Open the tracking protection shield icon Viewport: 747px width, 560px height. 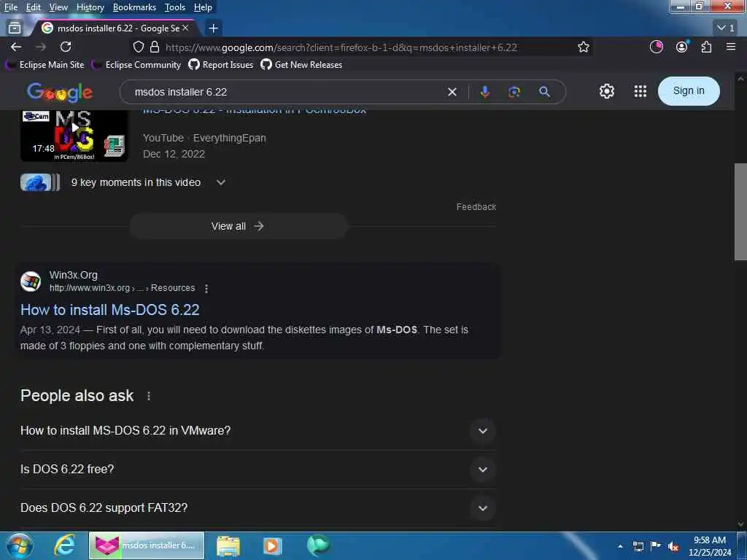(138, 47)
